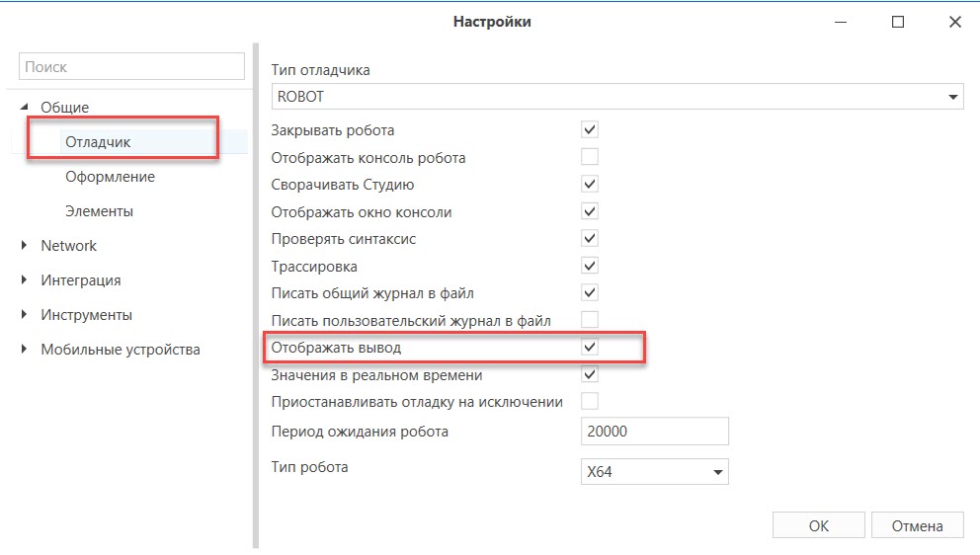Image resolution: width=980 pixels, height=555 pixels.
Task: Click the Период ожидания робота field
Action: pos(654,432)
